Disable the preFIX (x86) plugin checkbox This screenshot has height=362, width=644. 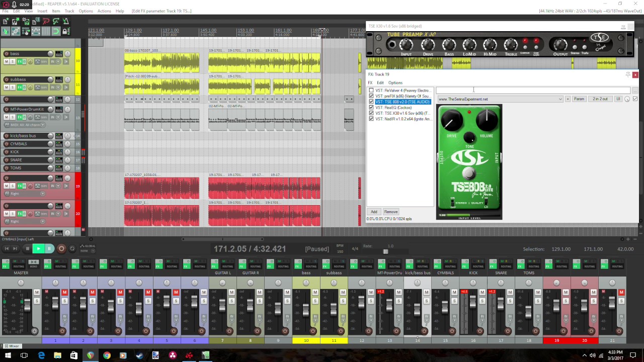point(371,96)
